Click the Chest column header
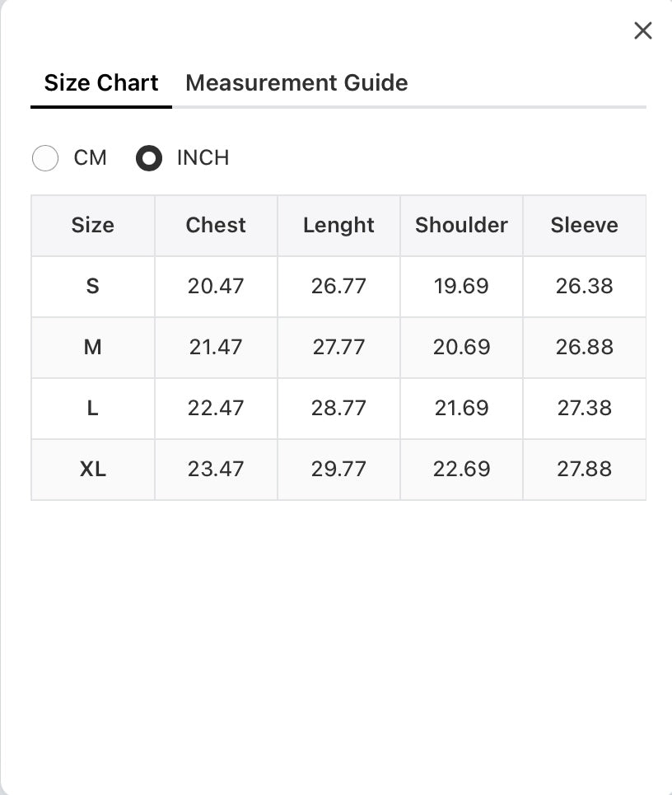The height and width of the screenshot is (795, 672). point(216,225)
